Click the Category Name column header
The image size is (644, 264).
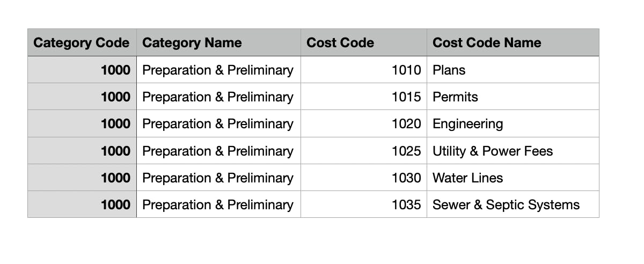click(192, 43)
